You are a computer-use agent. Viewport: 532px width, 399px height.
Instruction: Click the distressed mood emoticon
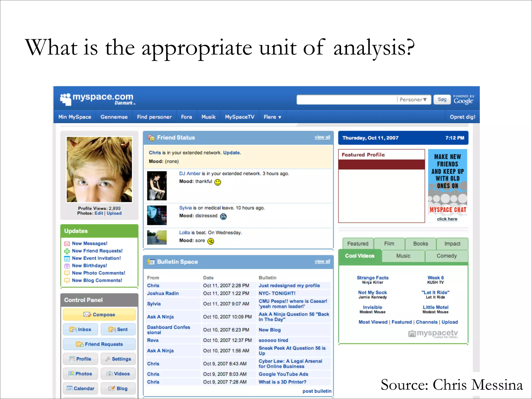pos(223,216)
